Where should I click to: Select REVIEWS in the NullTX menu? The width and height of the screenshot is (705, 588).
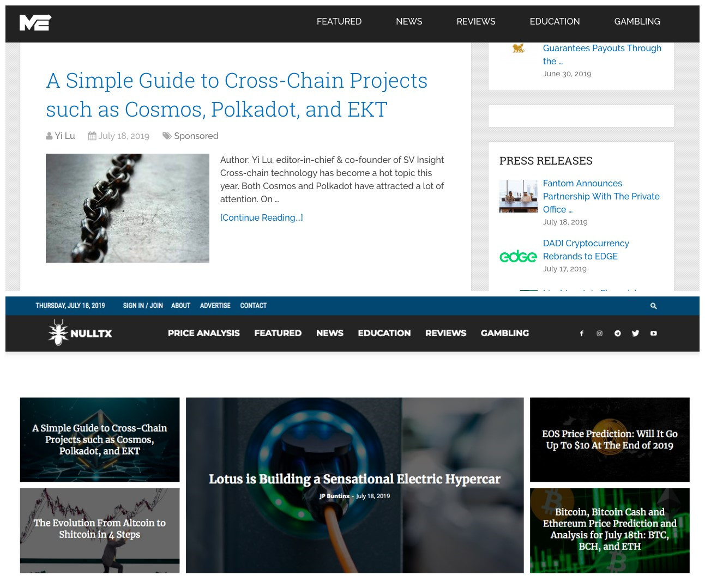[446, 333]
